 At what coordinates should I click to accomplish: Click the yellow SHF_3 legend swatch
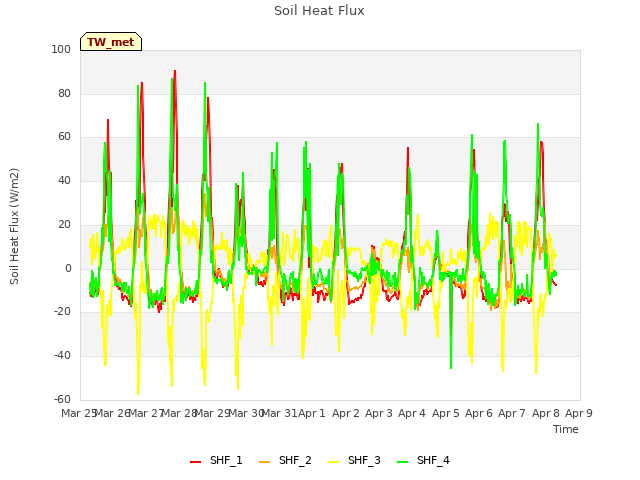click(333, 462)
